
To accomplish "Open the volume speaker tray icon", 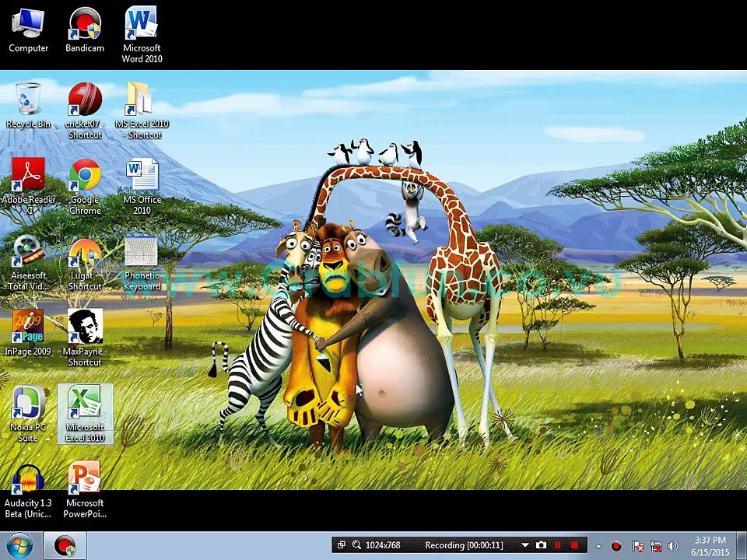I will pos(673,546).
